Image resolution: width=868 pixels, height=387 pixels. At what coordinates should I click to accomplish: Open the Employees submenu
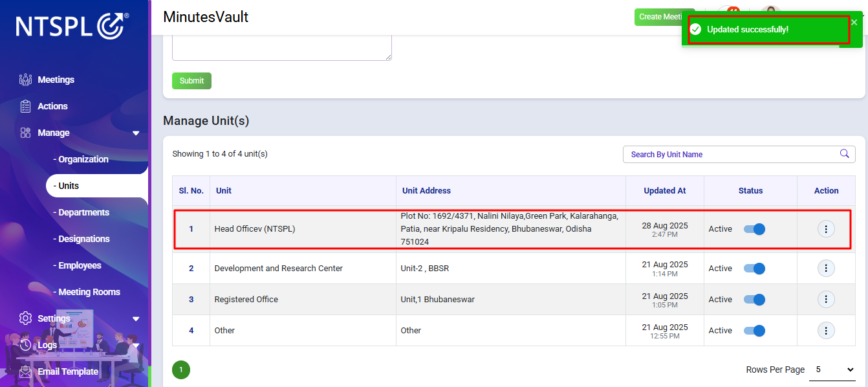77,265
